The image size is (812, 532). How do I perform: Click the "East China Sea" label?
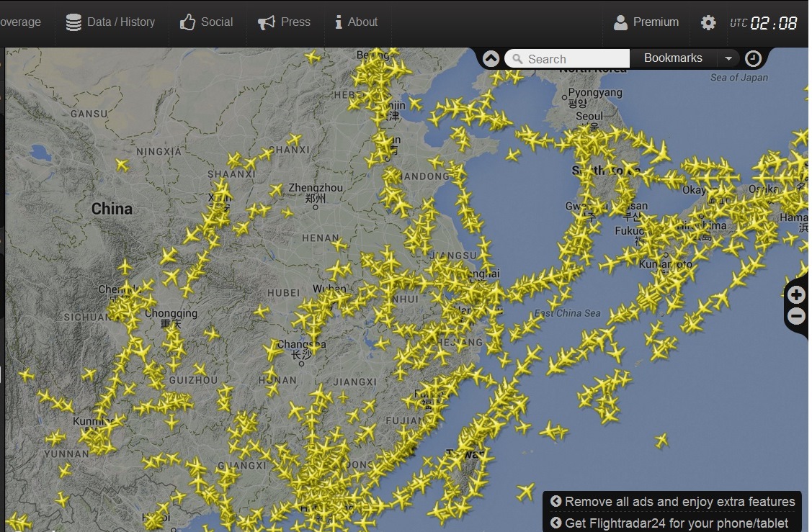[568, 313]
